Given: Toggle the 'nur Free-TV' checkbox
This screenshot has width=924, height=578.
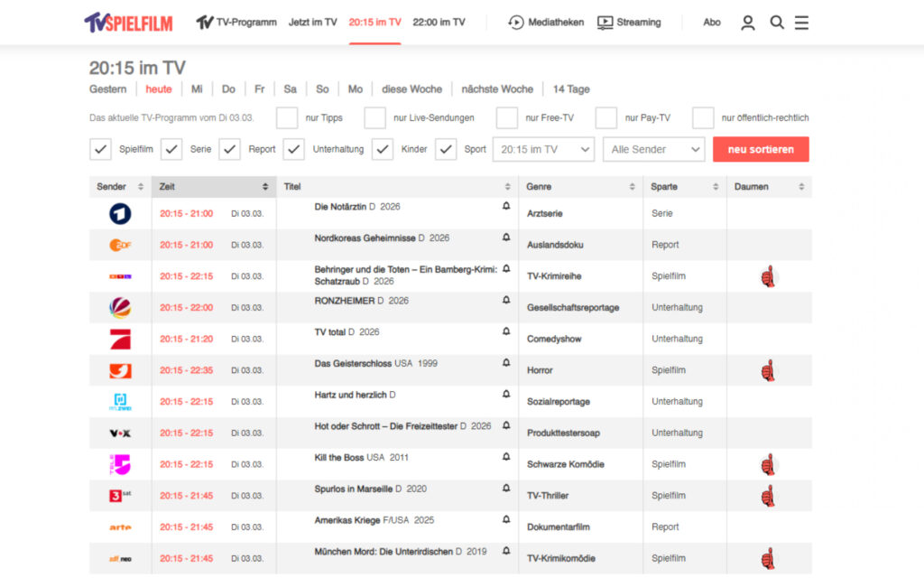Looking at the screenshot, I should click(x=507, y=118).
